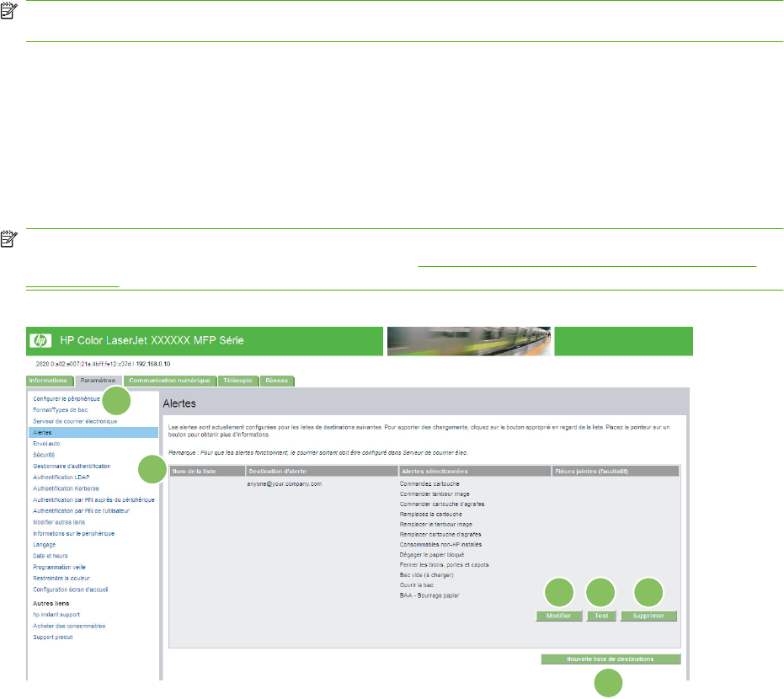Open the Sécurité sidebar link
Viewport: 784px width, 699px height.
(44, 455)
